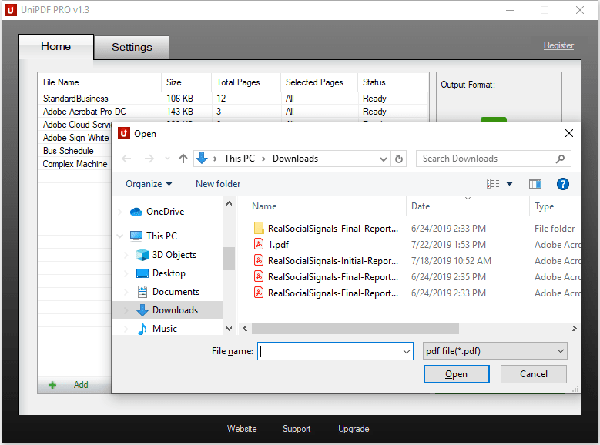Click the search magnifier icon
Image resolution: width=600 pixels, height=445 pixels.
(x=560, y=158)
